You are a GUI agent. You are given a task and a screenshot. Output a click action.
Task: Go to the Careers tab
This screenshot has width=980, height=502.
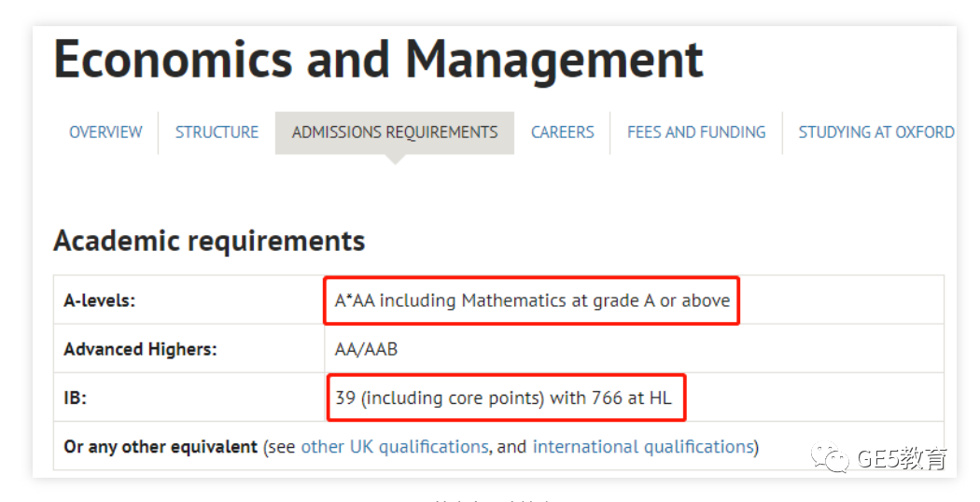tap(563, 132)
